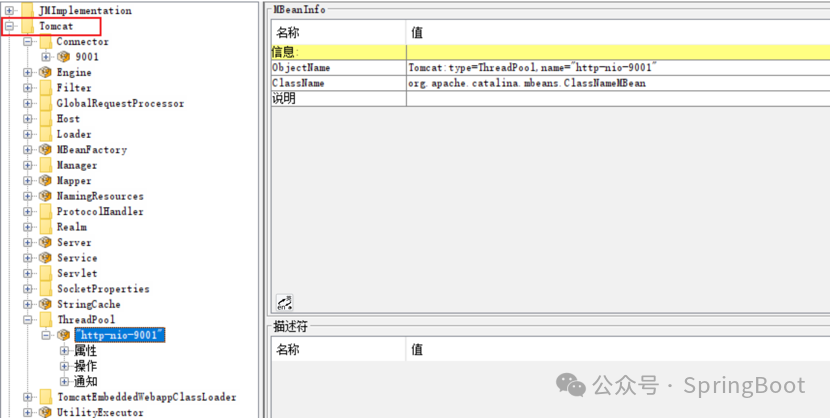
Task: Click the UtilityExecutor bean icon
Action: point(46,412)
